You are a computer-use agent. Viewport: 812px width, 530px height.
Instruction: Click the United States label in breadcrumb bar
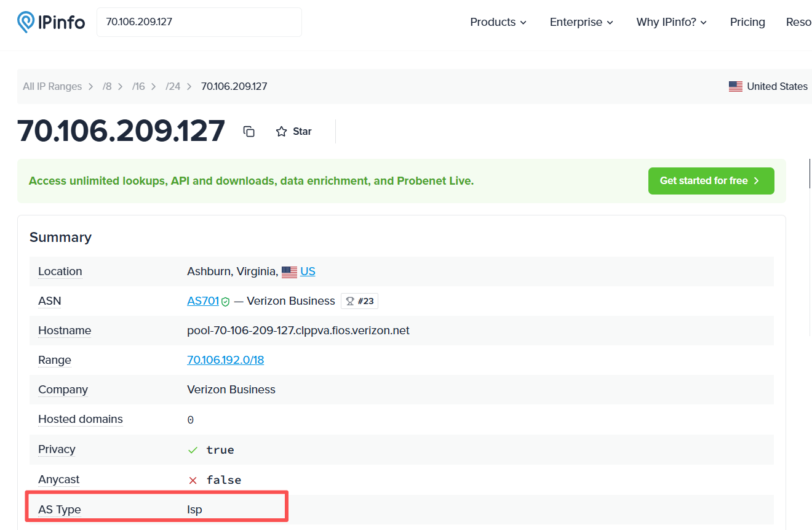point(777,87)
